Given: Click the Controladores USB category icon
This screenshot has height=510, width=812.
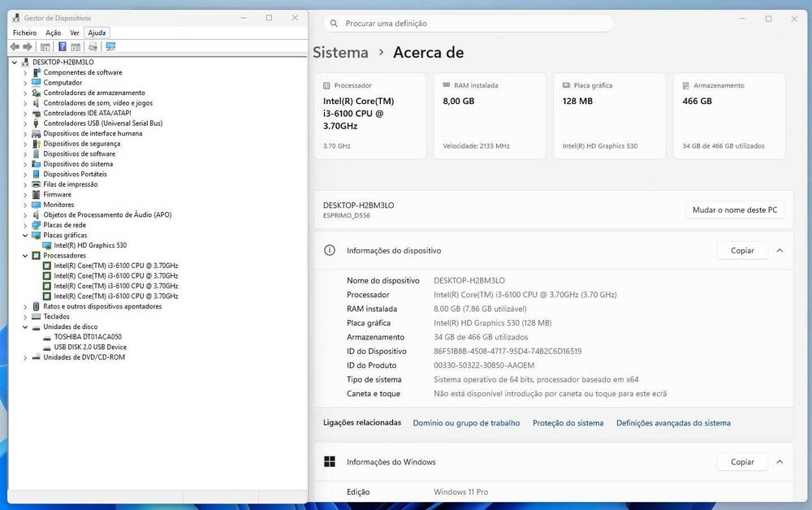Looking at the screenshot, I should pos(37,123).
